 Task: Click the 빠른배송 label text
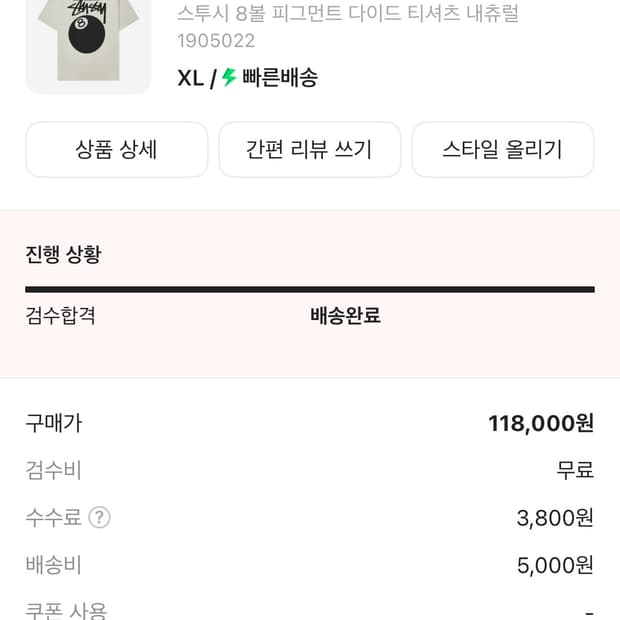(x=280, y=78)
